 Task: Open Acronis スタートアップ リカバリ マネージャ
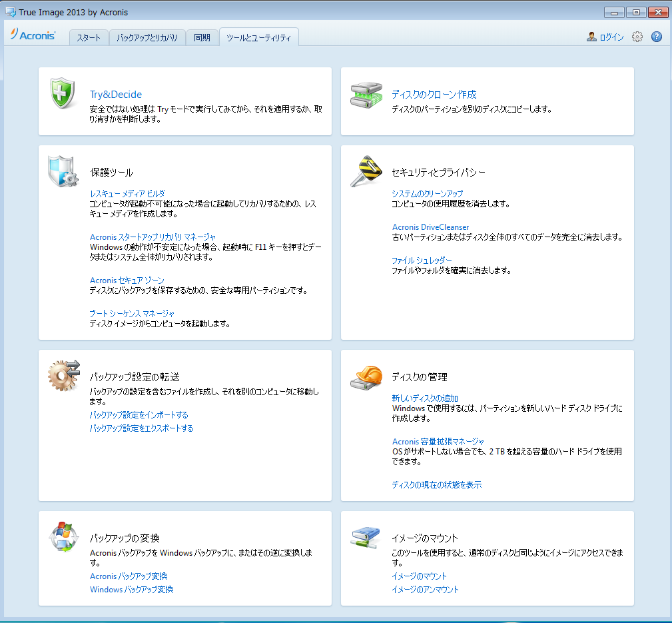pyautogui.click(x=153, y=237)
